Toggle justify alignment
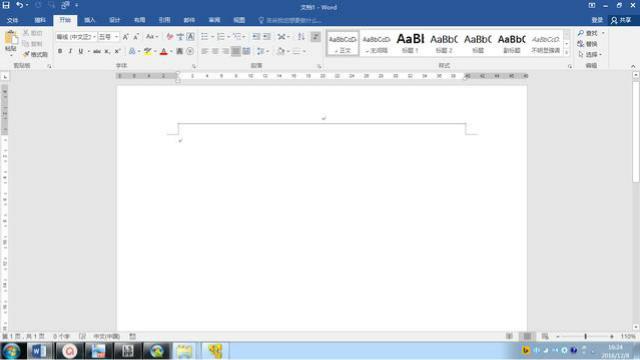Viewport: 640px width, 360px height. point(236,51)
